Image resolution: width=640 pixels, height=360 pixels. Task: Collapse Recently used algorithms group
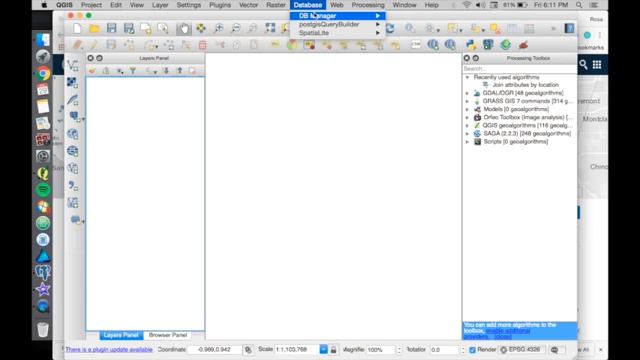point(467,77)
